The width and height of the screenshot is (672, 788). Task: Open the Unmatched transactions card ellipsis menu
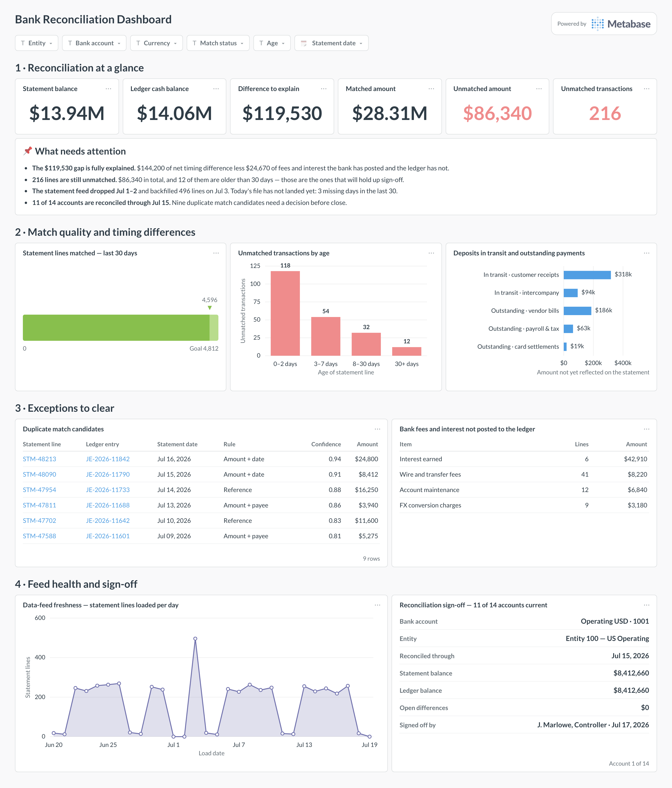(647, 89)
